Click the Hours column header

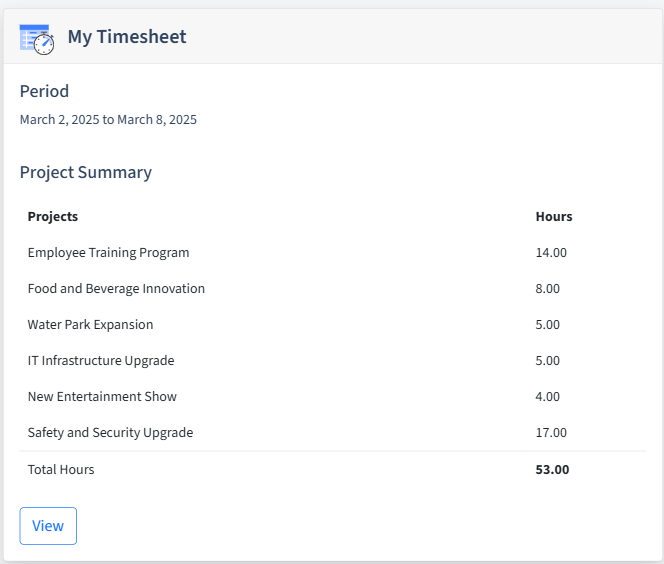pos(554,216)
